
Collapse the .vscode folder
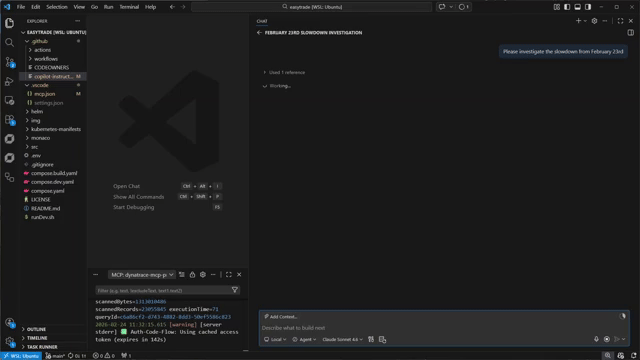[40, 85]
